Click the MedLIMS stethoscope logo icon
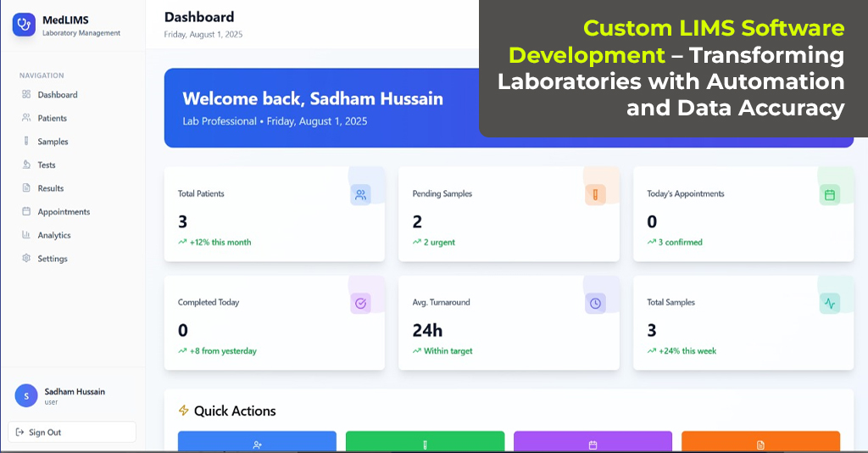This screenshot has width=868, height=453. (24, 25)
